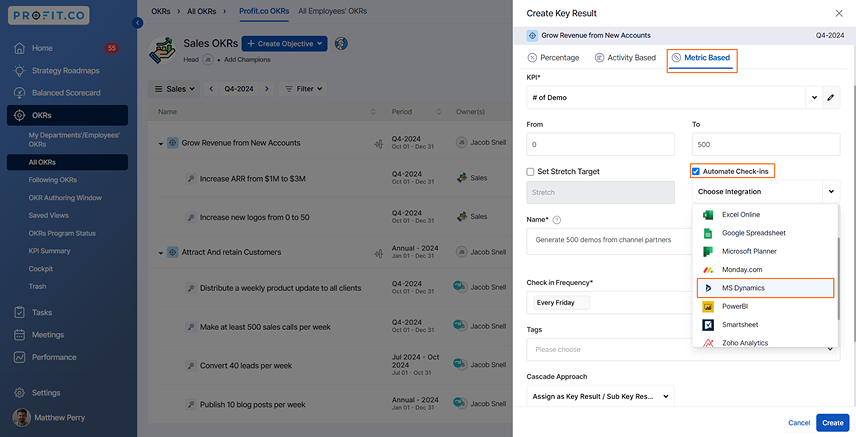Click the To value field

(766, 145)
